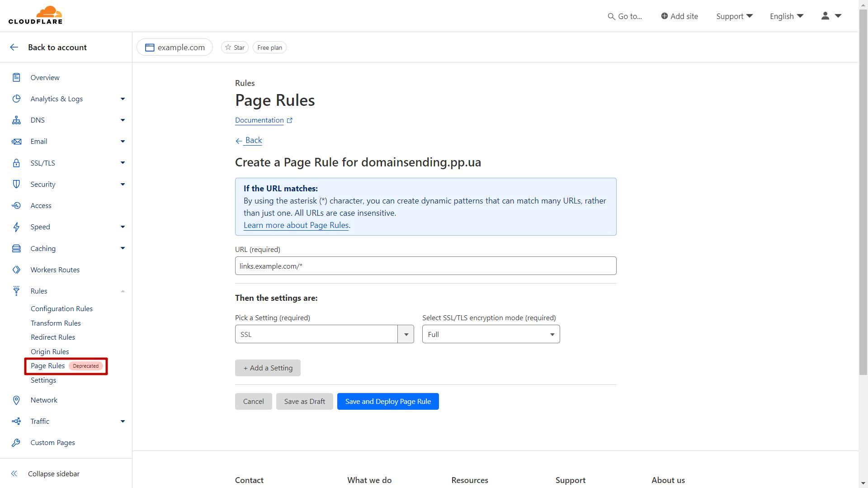868x488 pixels.
Task: Click the Overview clipboard icon in sidebar
Action: (x=16, y=77)
